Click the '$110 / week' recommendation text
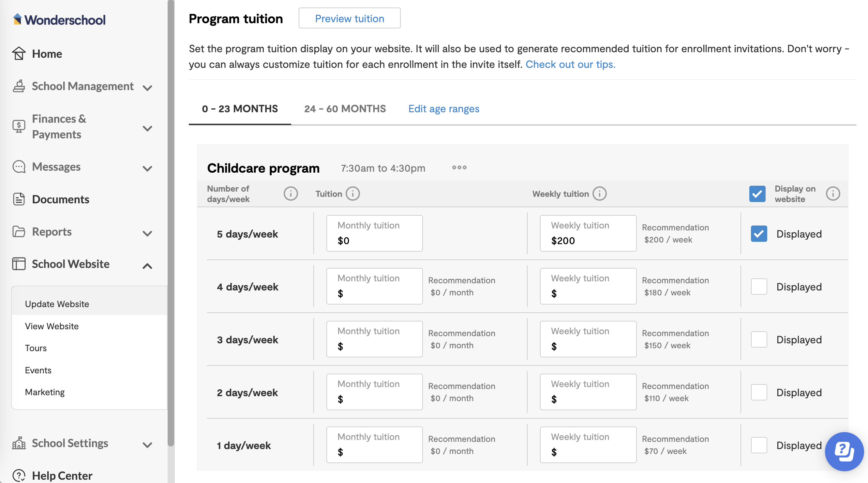 pyautogui.click(x=666, y=399)
